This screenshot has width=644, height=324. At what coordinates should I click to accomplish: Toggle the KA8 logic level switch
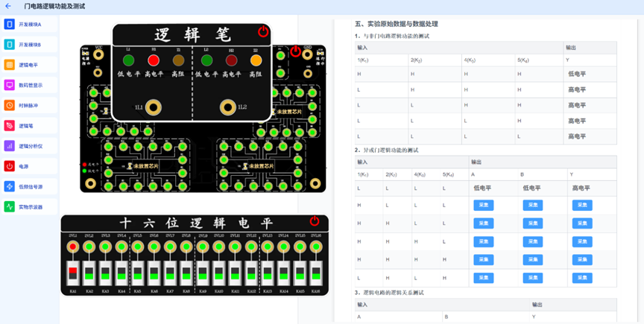(186, 273)
